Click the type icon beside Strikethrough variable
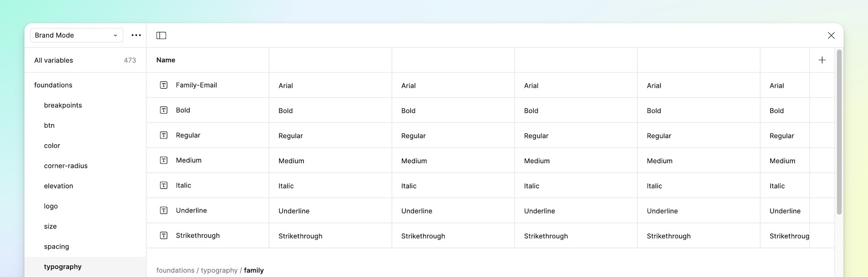Viewport: 868px width, 277px height. 164,235
